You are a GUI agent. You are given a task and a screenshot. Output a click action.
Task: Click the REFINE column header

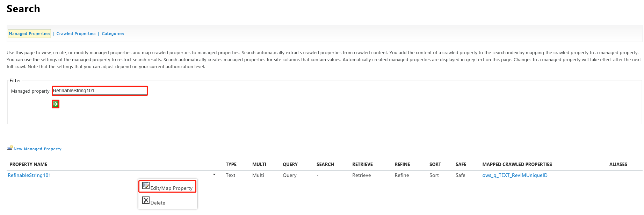tap(402, 164)
